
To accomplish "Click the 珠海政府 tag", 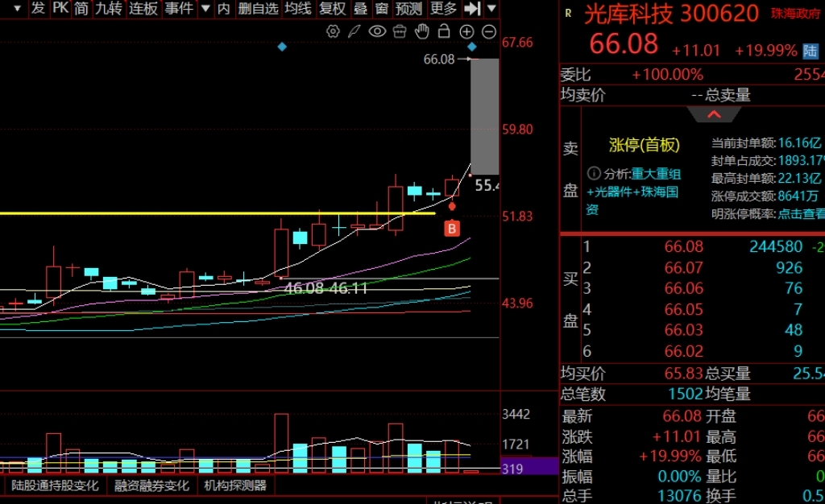I will (x=795, y=14).
